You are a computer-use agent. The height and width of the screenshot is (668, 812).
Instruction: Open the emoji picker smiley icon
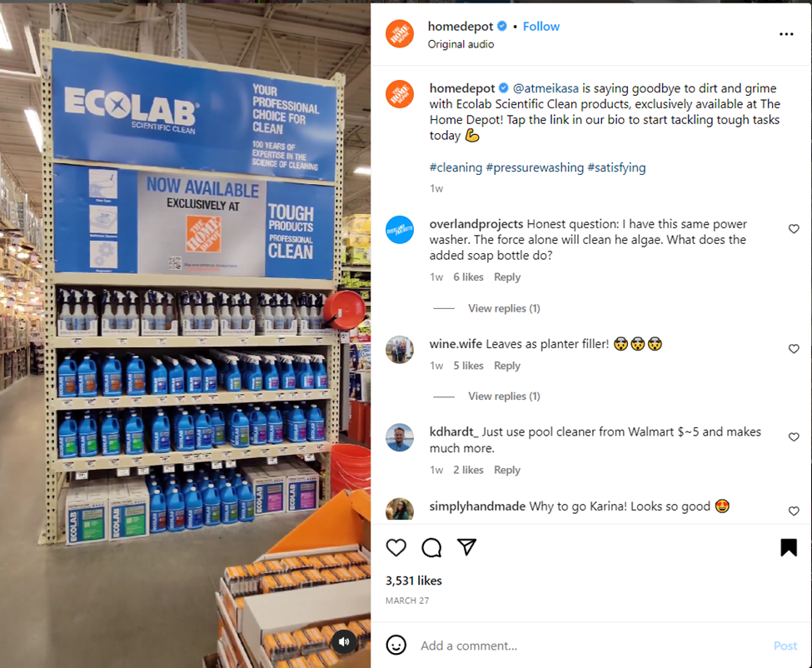[396, 646]
